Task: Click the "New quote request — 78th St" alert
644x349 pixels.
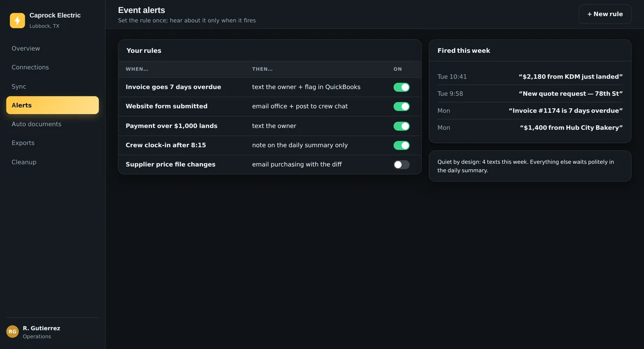Action: tap(571, 94)
